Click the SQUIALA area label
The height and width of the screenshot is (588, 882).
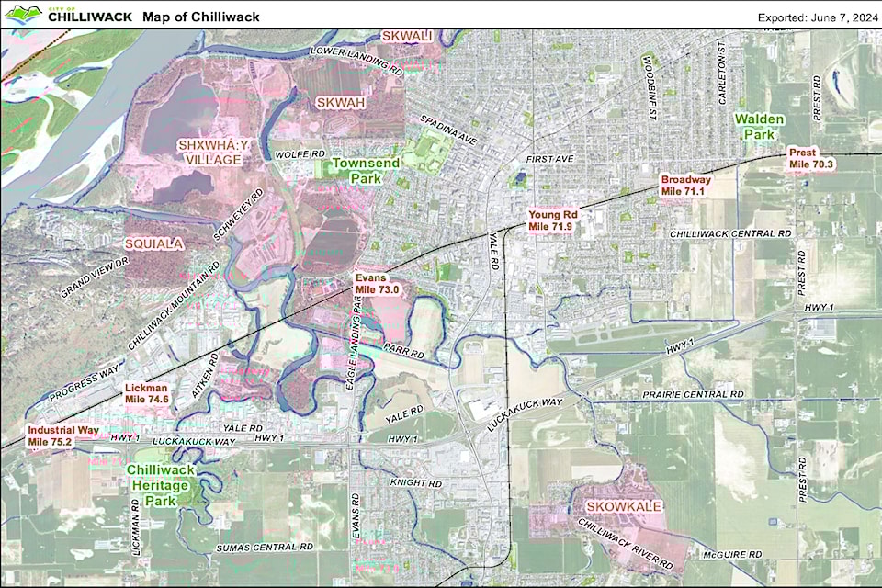[154, 243]
